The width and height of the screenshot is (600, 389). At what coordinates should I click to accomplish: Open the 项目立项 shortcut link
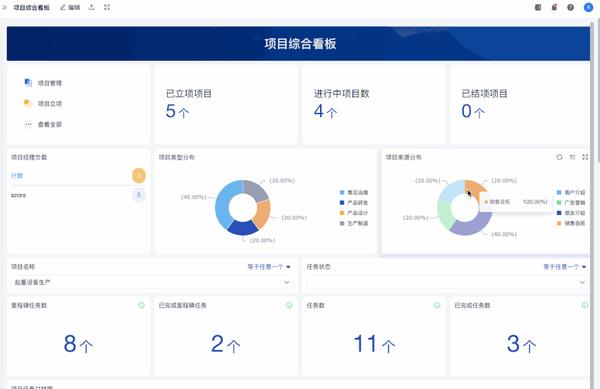(x=50, y=104)
